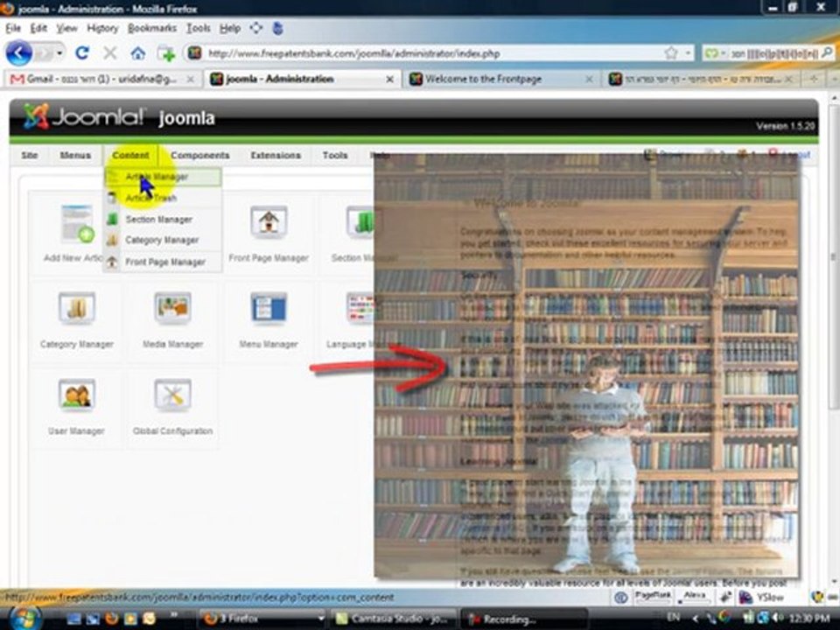Close the joomla - Administration tab
The width and height of the screenshot is (840, 630).
tap(390, 80)
